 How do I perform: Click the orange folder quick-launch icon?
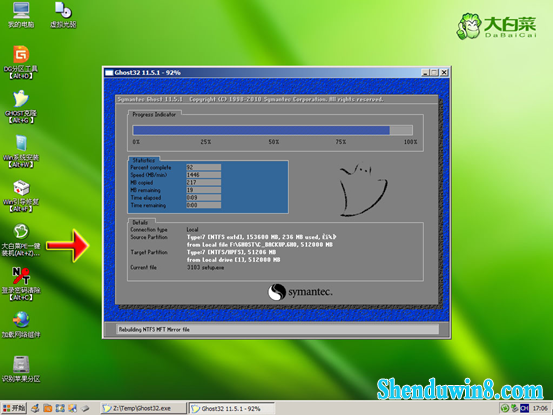pyautogui.click(x=48, y=408)
